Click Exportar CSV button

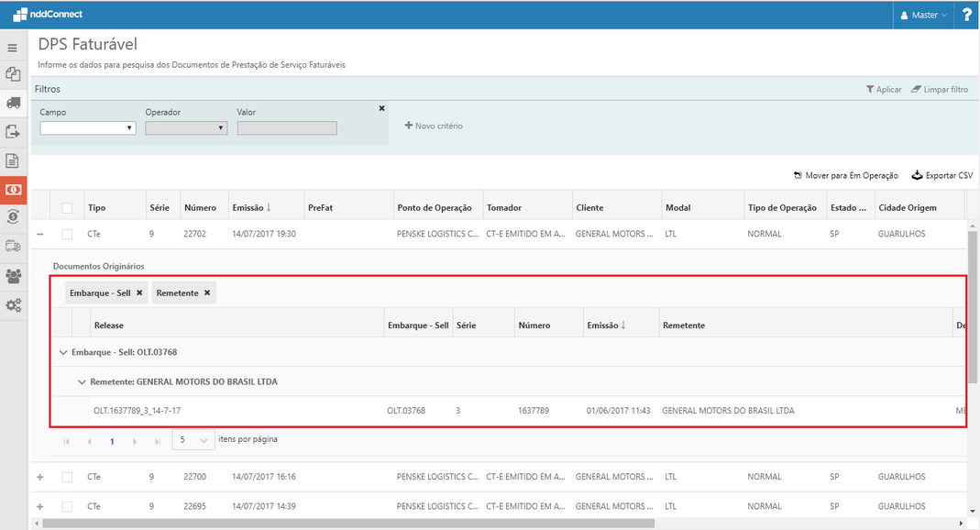[942, 175]
